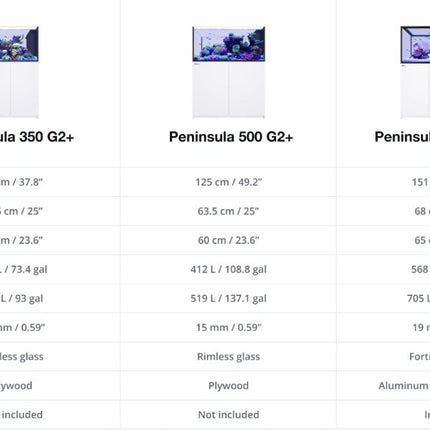Click the Peninsula 350 G2+ aquarium image
The image size is (430, 430).
(x=19, y=72)
